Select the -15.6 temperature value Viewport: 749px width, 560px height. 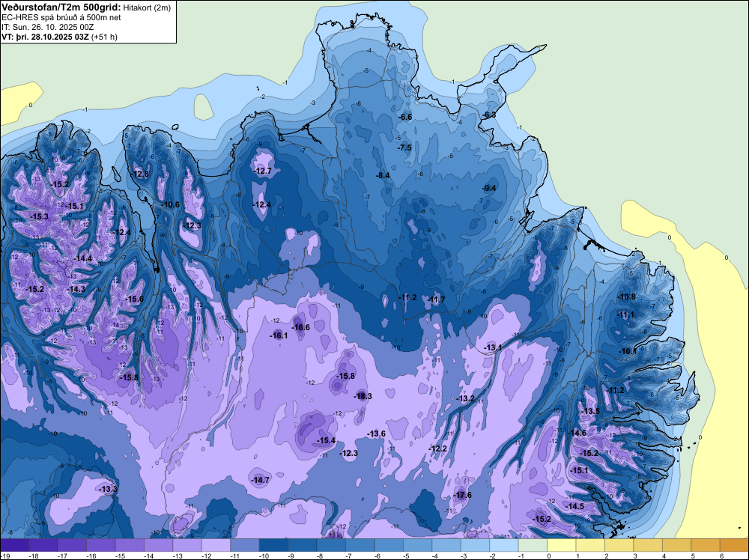point(135,299)
